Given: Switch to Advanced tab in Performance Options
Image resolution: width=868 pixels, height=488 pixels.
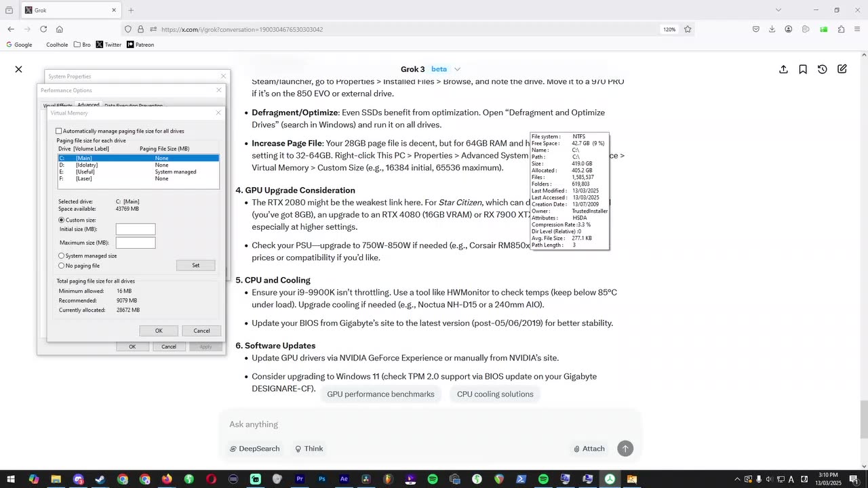Looking at the screenshot, I should pos(88,105).
